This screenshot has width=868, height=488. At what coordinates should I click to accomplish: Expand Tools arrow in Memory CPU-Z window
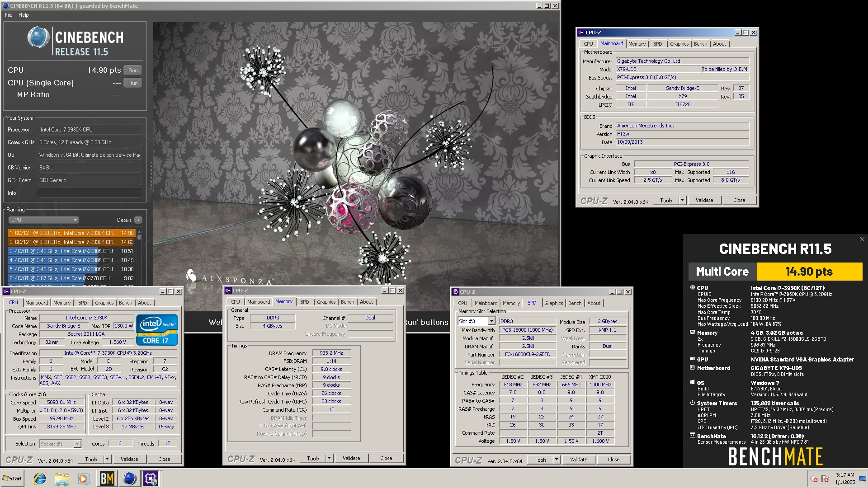pos(329,458)
